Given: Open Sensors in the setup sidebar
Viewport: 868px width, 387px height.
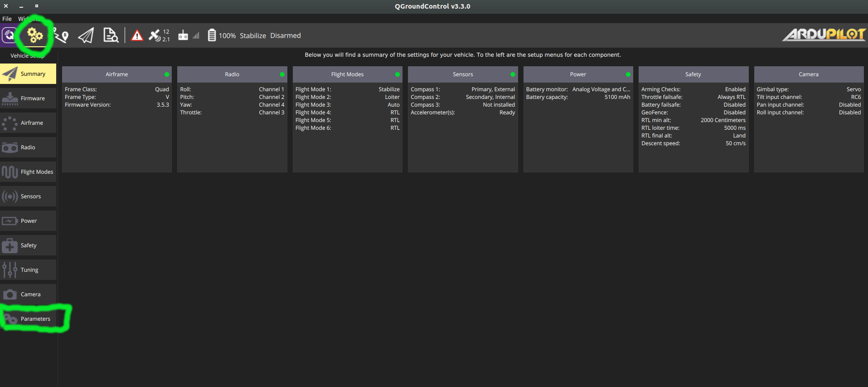Looking at the screenshot, I should [28, 196].
